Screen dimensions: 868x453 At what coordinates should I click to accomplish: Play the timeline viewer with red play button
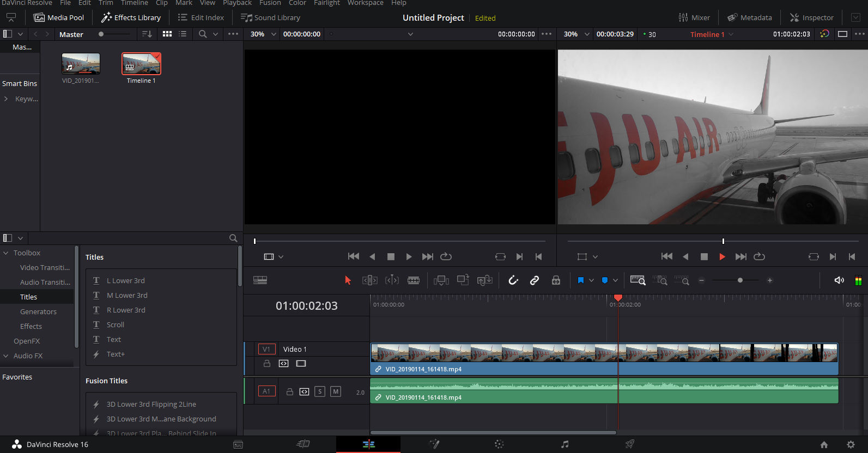point(723,256)
